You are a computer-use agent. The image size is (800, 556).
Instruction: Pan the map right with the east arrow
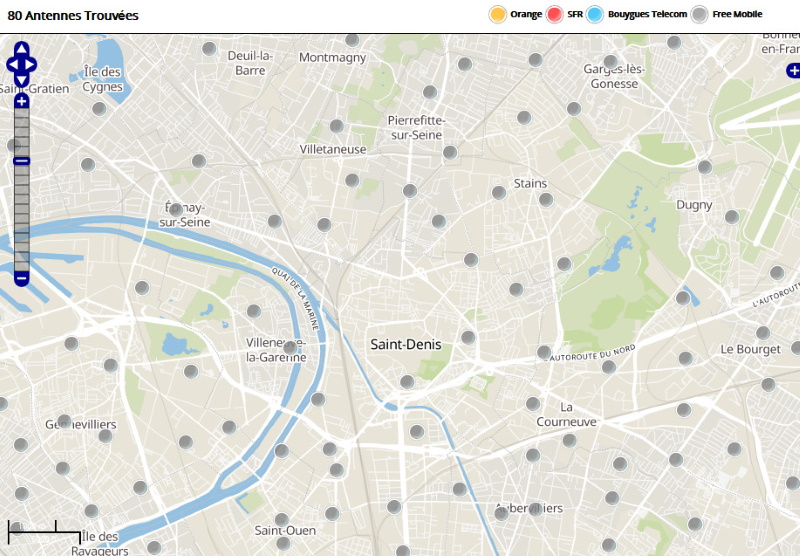[x=31, y=65]
